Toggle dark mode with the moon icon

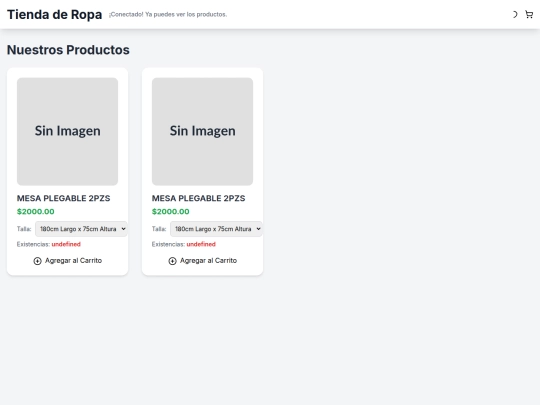515,14
